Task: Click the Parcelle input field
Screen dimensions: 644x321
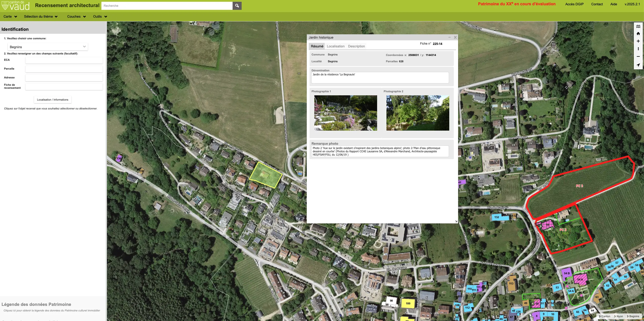Action: pos(64,69)
